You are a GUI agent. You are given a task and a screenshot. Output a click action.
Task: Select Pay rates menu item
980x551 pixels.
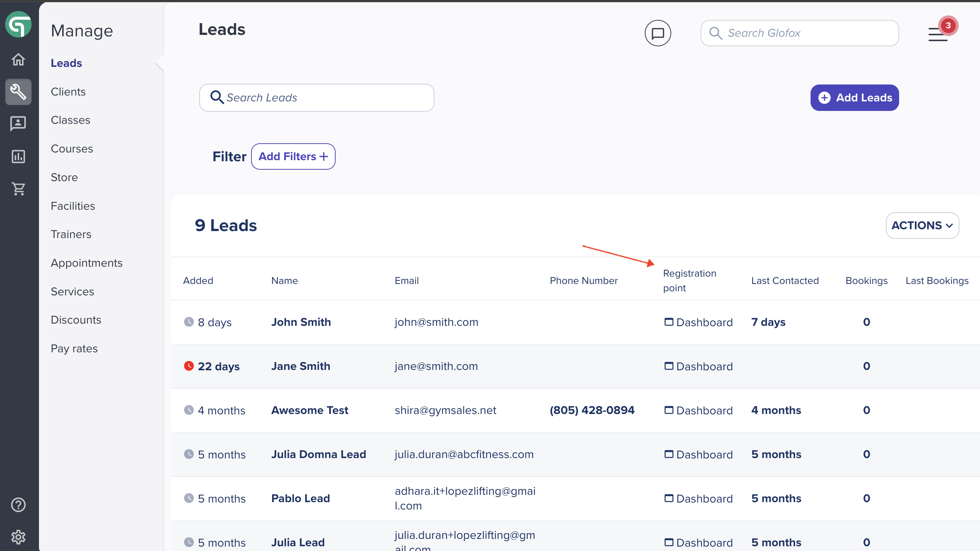click(74, 348)
